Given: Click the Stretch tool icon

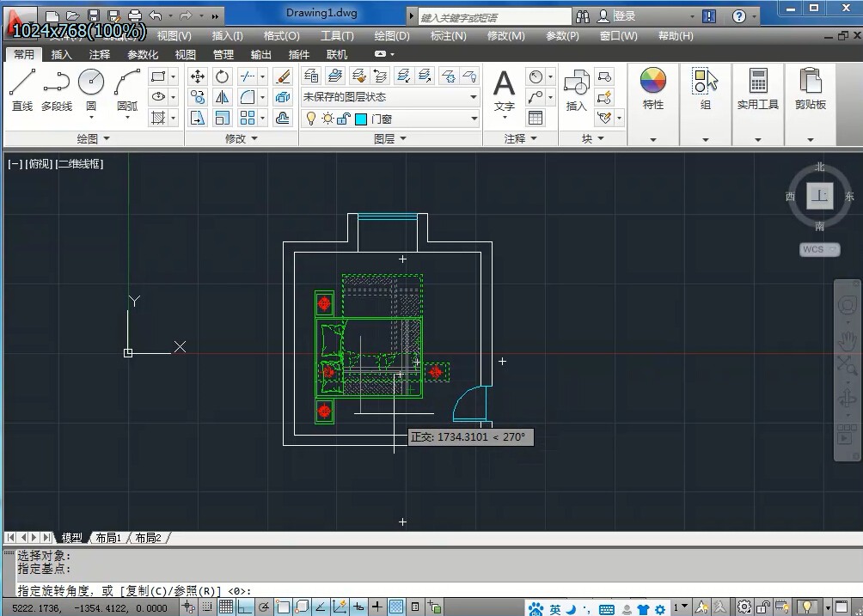Looking at the screenshot, I should (198, 118).
